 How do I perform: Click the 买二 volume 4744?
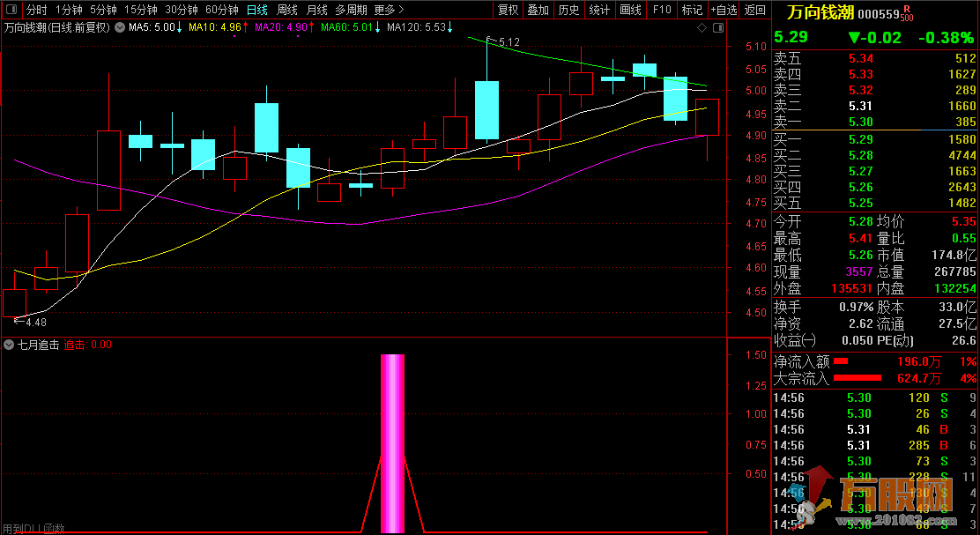click(x=961, y=155)
